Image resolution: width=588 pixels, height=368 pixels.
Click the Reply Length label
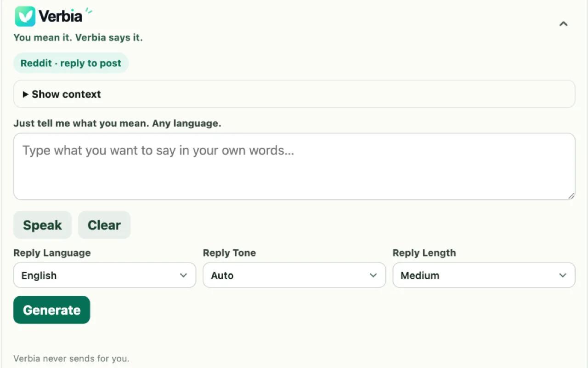(x=424, y=253)
